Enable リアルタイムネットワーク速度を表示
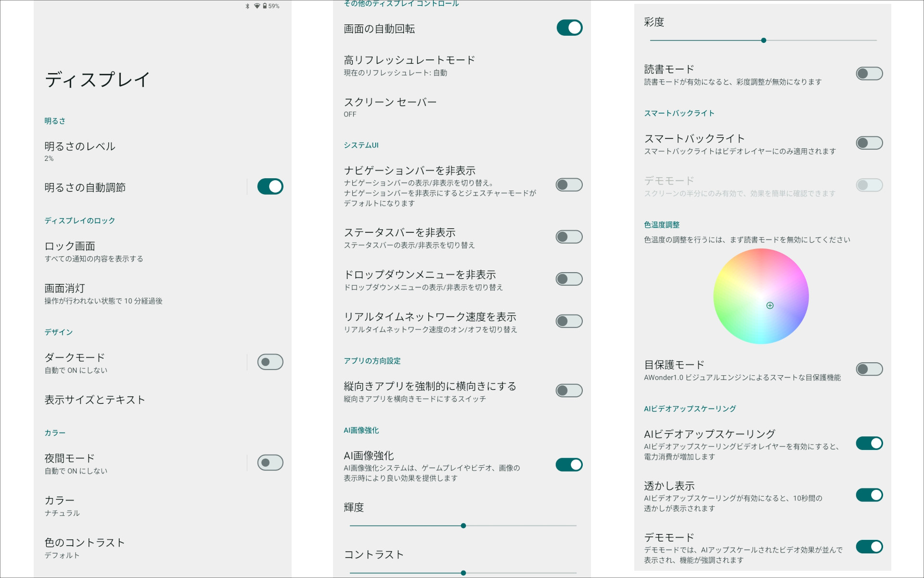The width and height of the screenshot is (924, 578). (569, 321)
